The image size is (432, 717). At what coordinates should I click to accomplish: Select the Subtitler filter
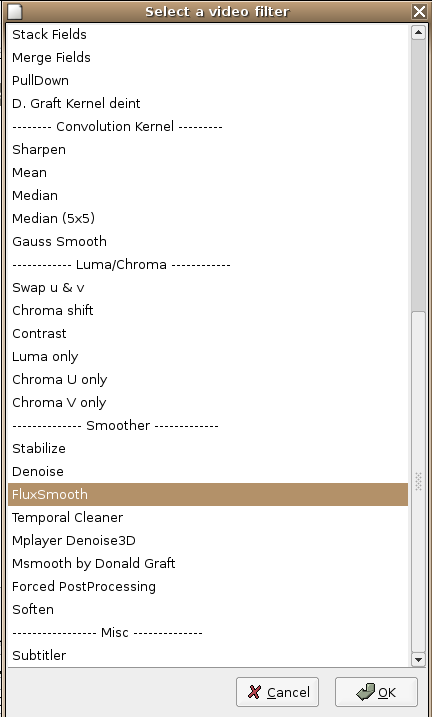[x=208, y=655]
